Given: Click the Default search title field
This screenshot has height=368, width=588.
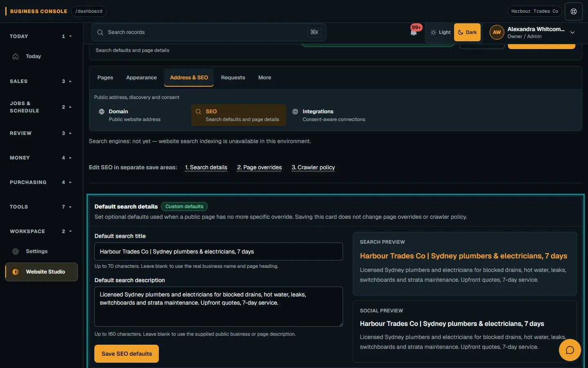Looking at the screenshot, I should [218, 251].
